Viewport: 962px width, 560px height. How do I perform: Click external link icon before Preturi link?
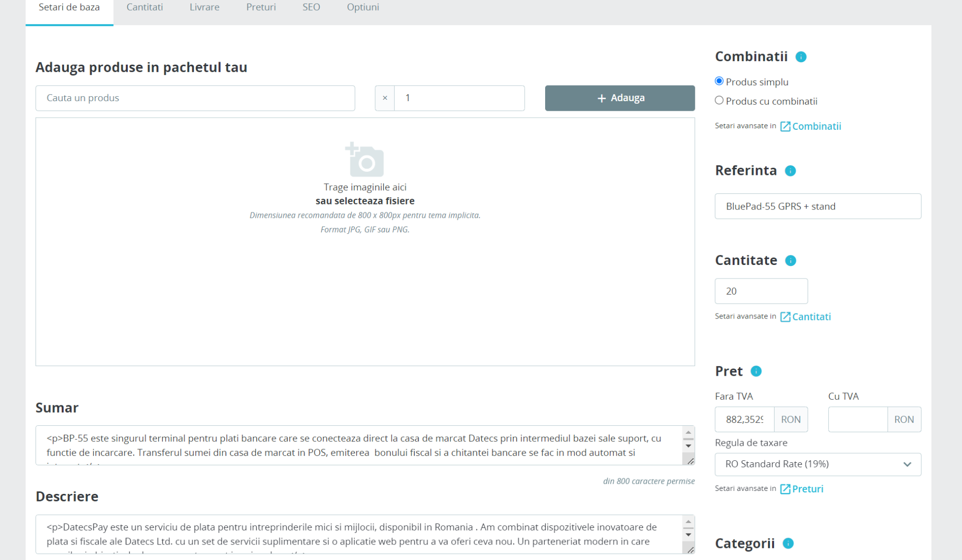click(x=785, y=489)
